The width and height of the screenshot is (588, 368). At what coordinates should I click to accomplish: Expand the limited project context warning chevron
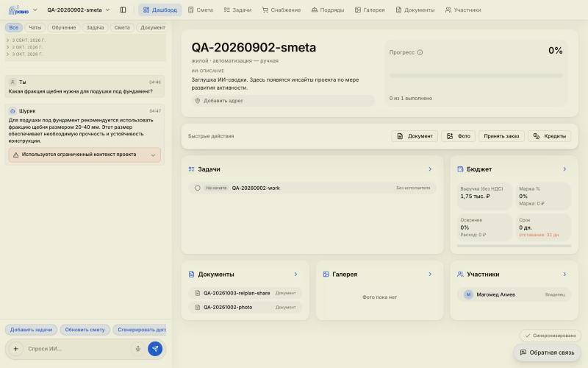tap(153, 155)
